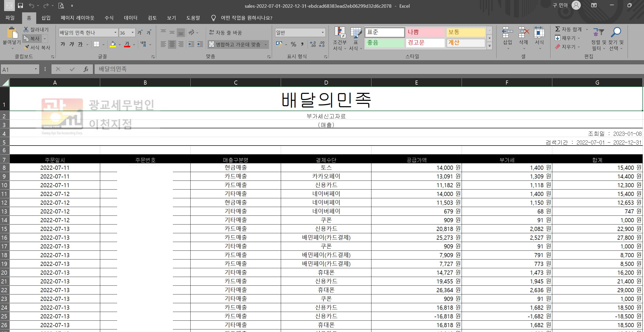This screenshot has height=332, width=644.
Task: Toggle Wrap Text (자동 줄 바꿈)
Action: coord(225,33)
